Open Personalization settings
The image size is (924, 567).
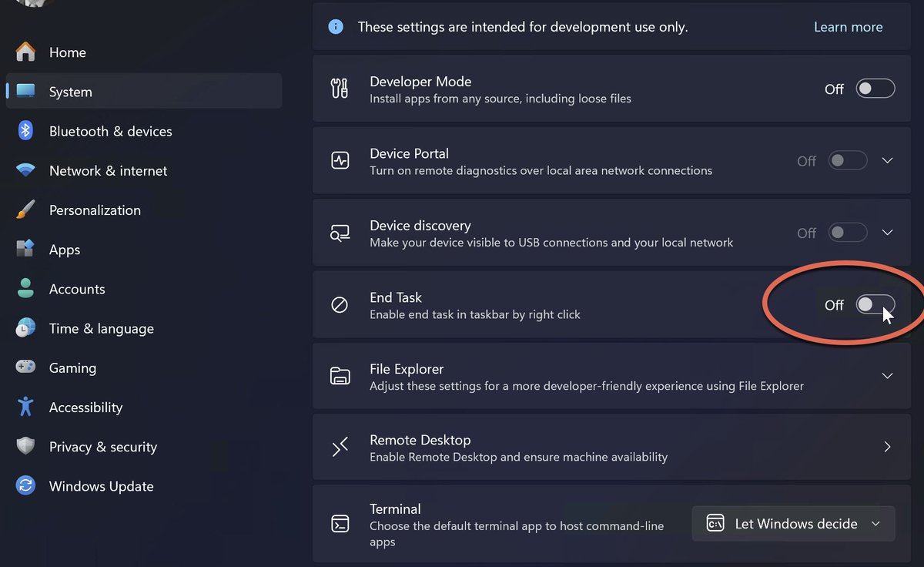(95, 210)
